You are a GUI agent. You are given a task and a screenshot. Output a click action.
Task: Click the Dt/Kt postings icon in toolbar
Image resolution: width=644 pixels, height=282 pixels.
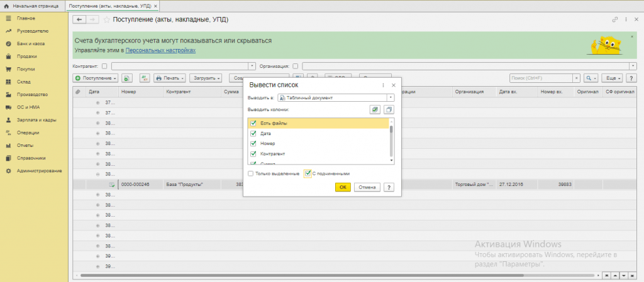(145, 78)
